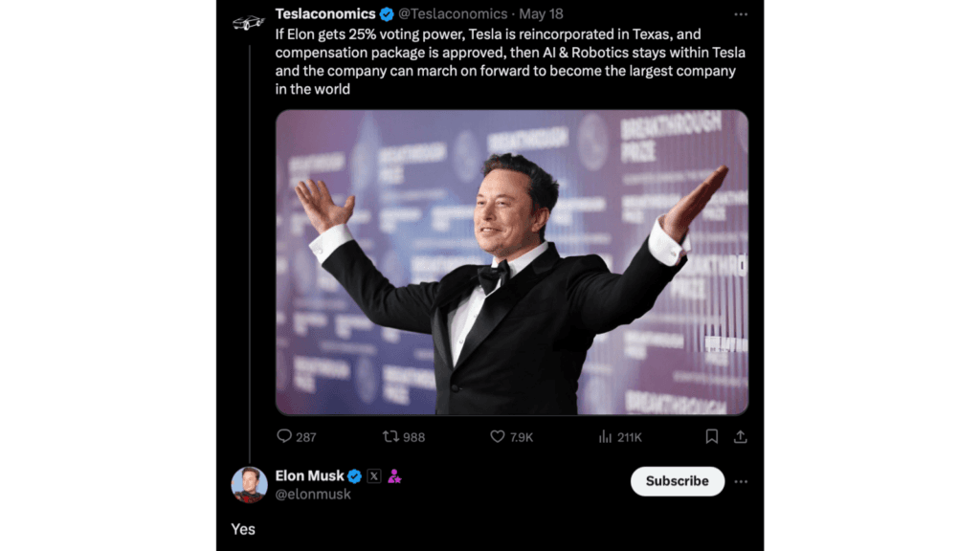Screen dimensions: 980x551
Task: Select the X affiliate badge beside Elon Musk
Action: point(374,475)
